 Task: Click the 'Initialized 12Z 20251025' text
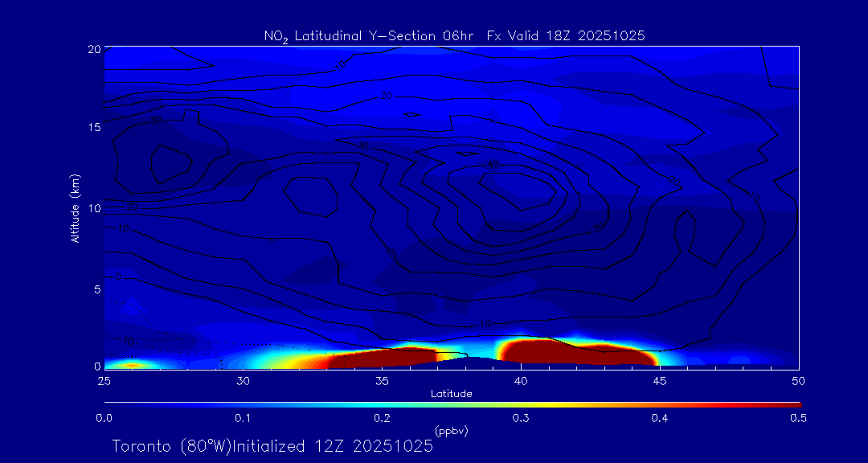[x=332, y=446]
